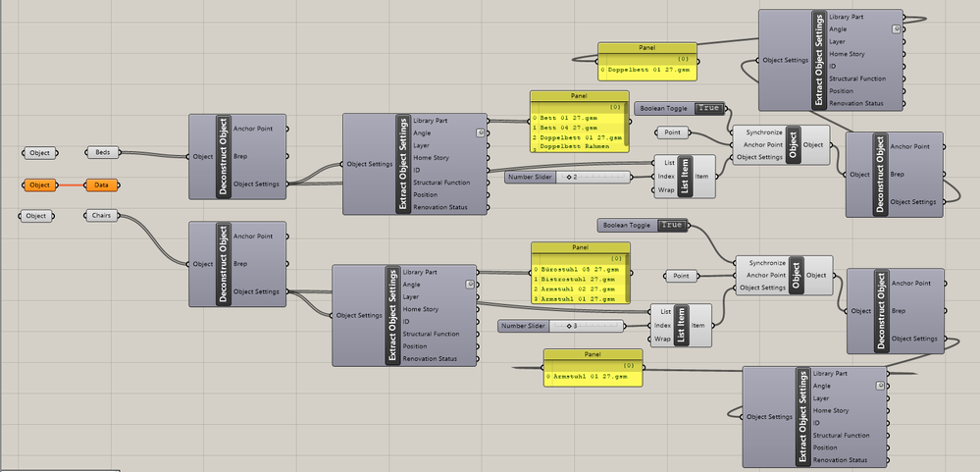Image resolution: width=980 pixels, height=472 pixels.
Task: Click the Panel showing Armstuhl 01 27.gsm
Action: [x=593, y=368]
